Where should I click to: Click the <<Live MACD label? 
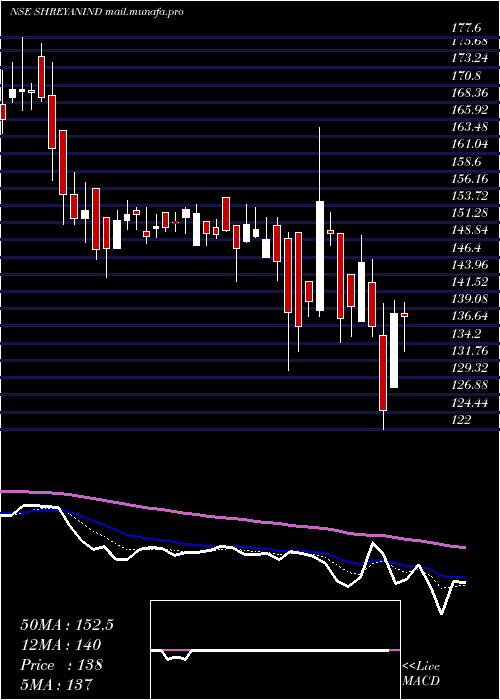[x=421, y=673]
